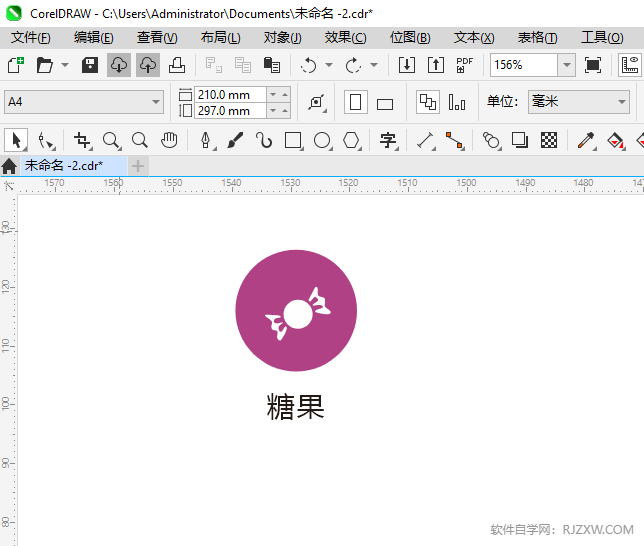The image size is (644, 546).
Task: Increase the page width with up stepper
Action: [x=285, y=94]
